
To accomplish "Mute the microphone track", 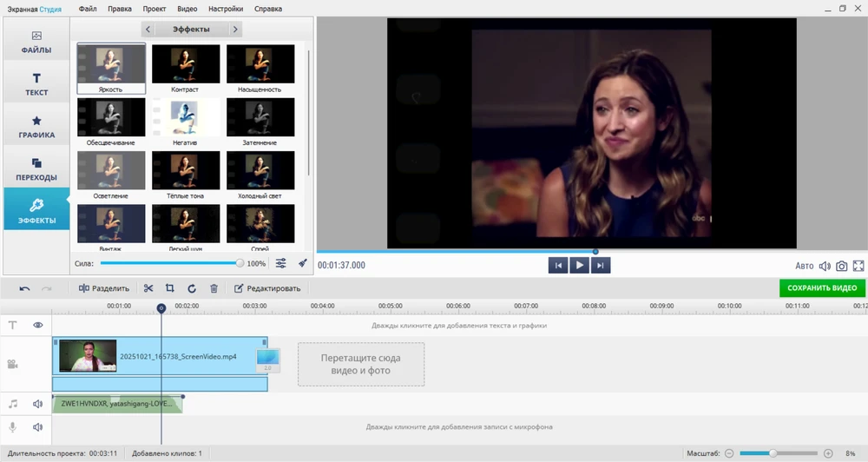I will click(38, 427).
